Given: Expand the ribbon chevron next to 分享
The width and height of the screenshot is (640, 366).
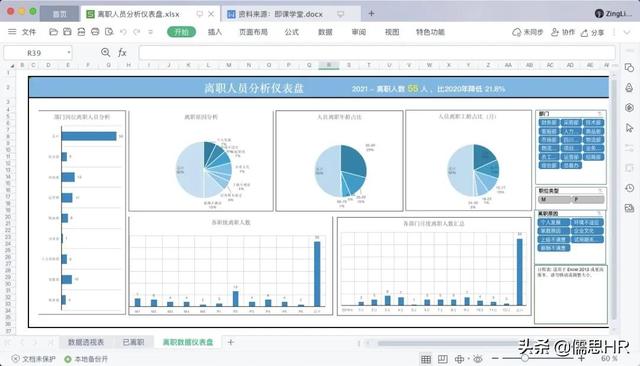Looking at the screenshot, I should click(627, 32).
